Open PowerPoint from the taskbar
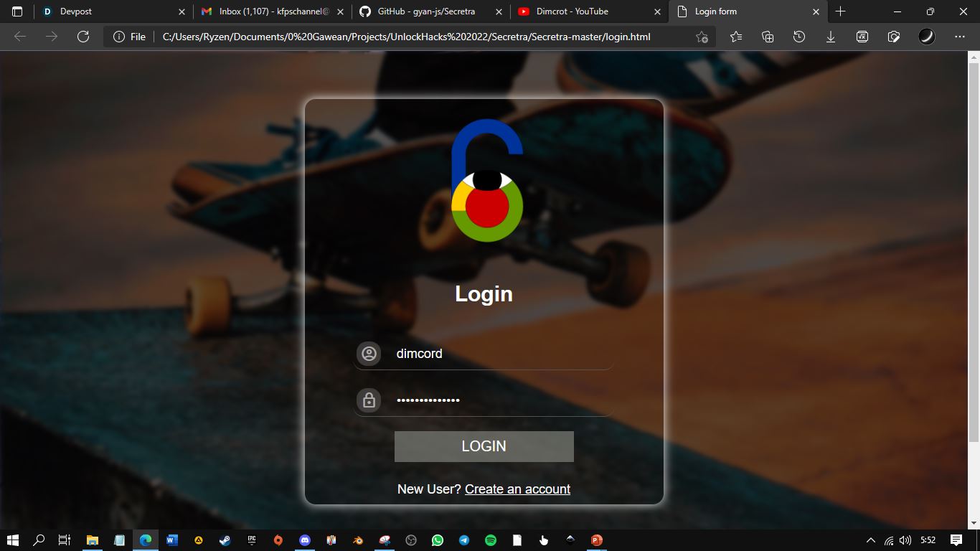This screenshot has height=551, width=980. pyautogui.click(x=597, y=540)
